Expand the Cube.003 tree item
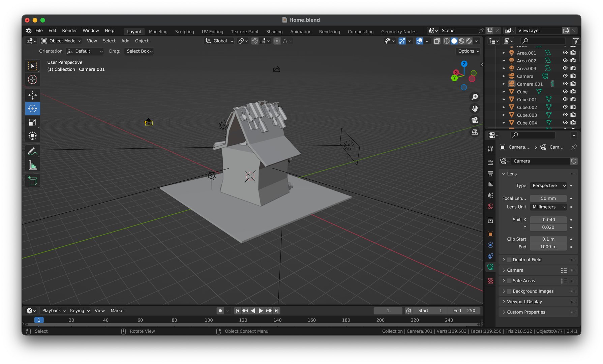Image resolution: width=603 pixels, height=364 pixels. [x=504, y=115]
